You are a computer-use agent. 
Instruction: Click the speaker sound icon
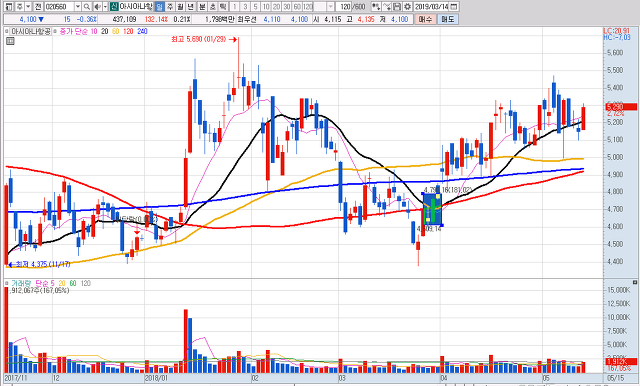tap(98, 7)
